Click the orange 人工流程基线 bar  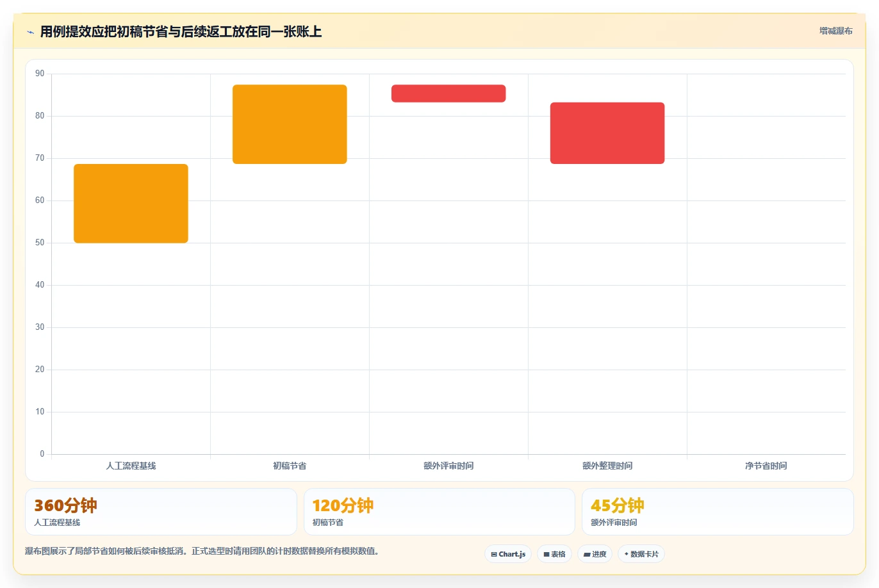click(x=131, y=204)
